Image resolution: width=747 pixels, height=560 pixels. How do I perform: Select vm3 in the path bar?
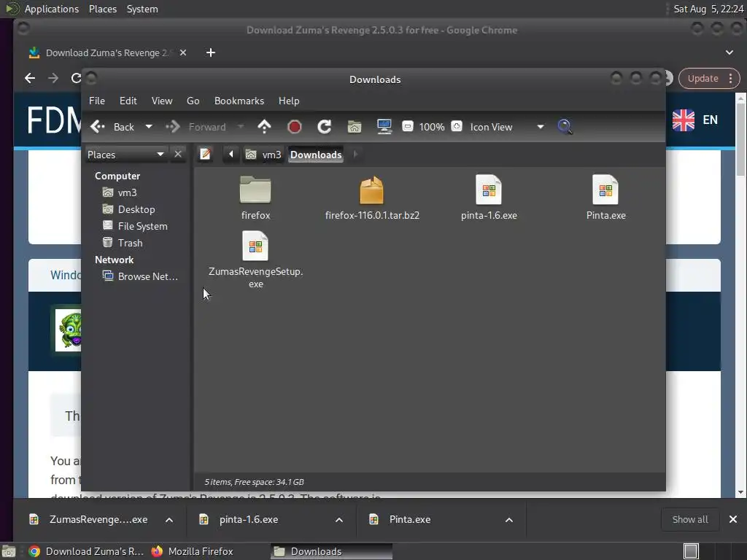pyautogui.click(x=263, y=155)
